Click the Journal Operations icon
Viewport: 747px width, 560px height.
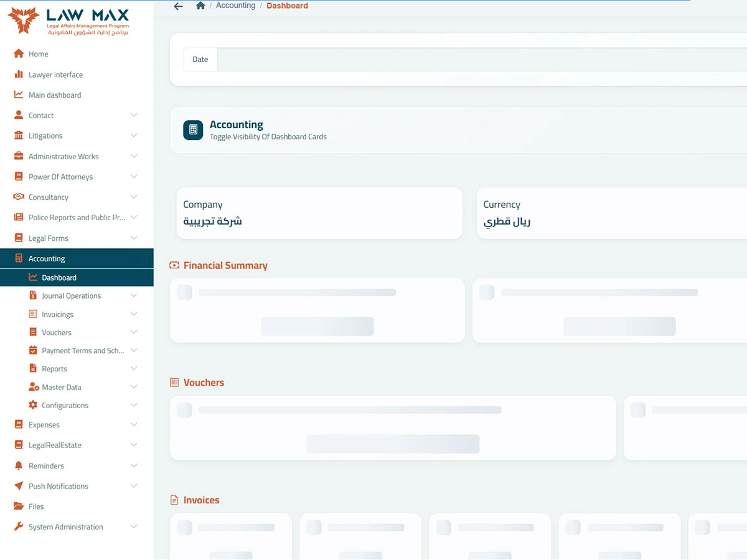pyautogui.click(x=33, y=296)
